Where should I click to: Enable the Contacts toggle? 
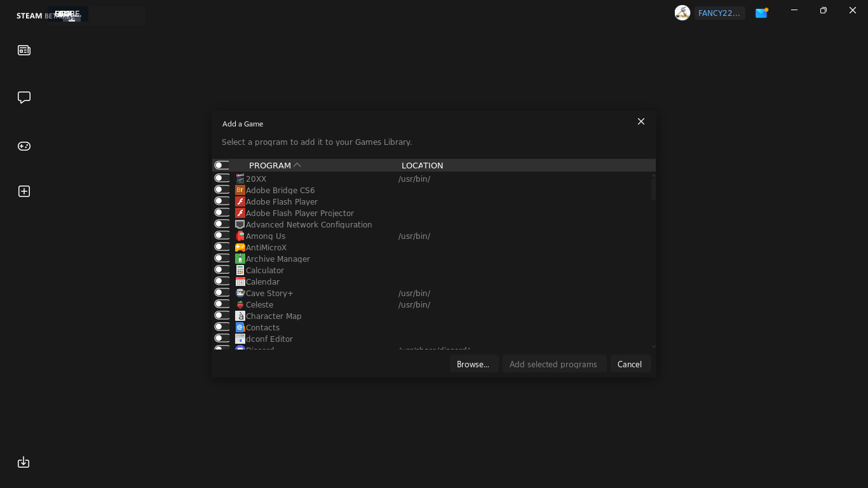222,327
